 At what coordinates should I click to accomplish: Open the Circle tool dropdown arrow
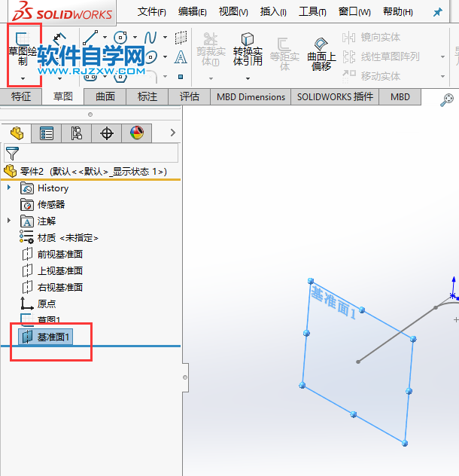click(x=135, y=38)
